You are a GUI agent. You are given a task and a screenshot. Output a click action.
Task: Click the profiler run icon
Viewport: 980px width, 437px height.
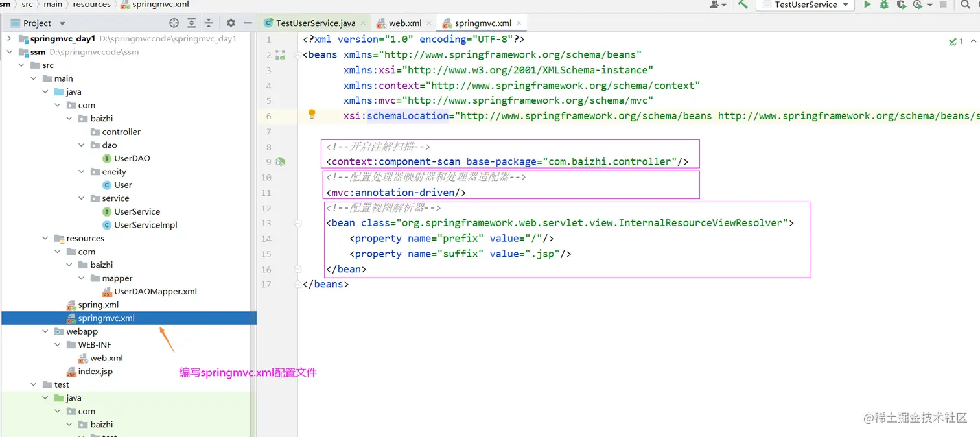[917, 5]
